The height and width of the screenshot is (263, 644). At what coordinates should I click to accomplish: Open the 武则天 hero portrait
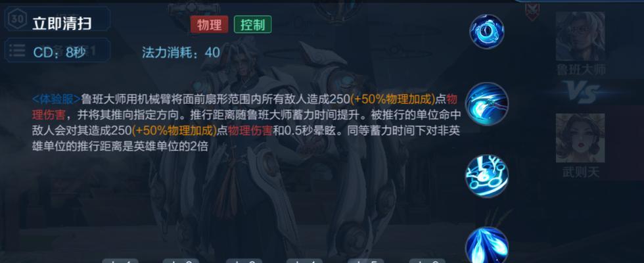[580, 138]
